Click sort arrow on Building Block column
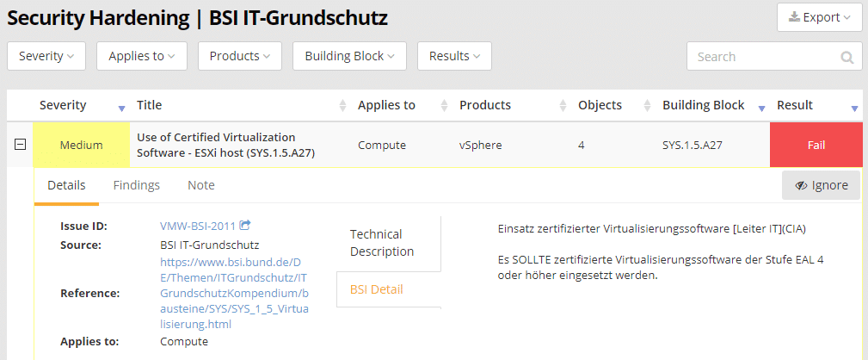 [x=761, y=109]
